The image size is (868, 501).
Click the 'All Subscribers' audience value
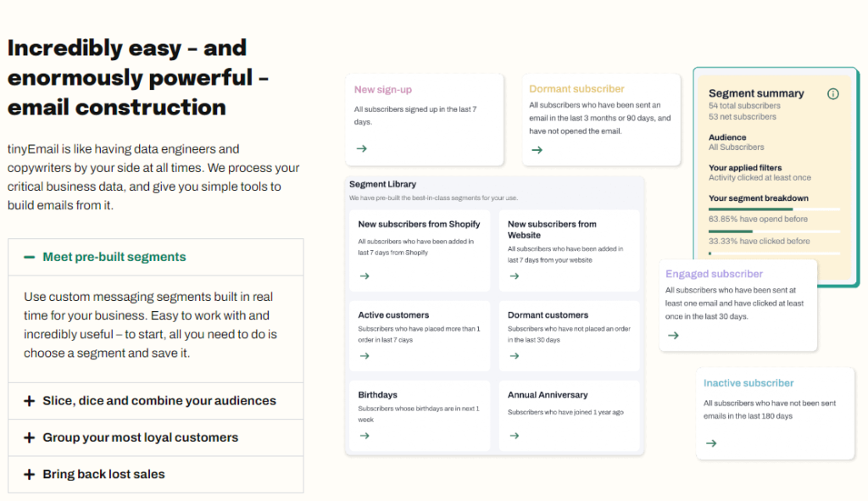coord(737,148)
